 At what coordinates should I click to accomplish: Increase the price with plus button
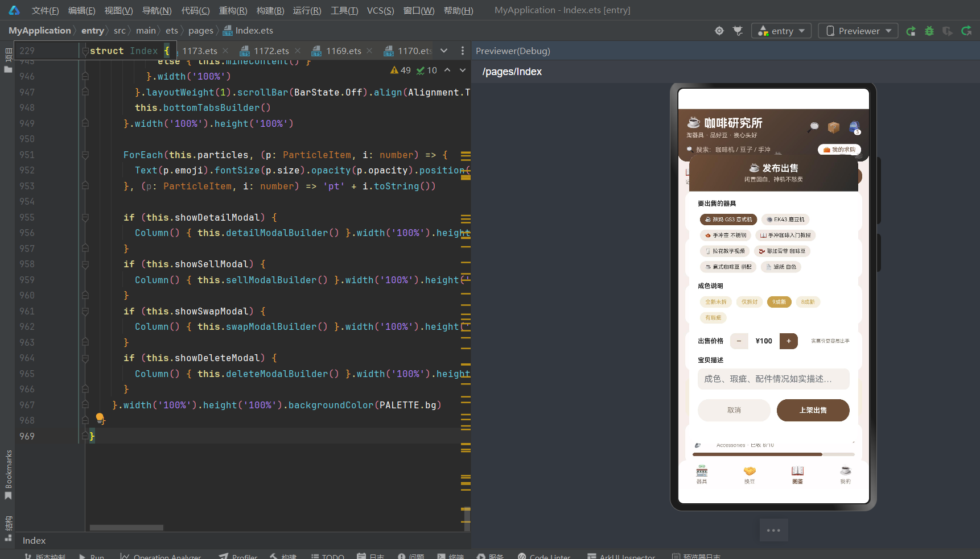788,341
